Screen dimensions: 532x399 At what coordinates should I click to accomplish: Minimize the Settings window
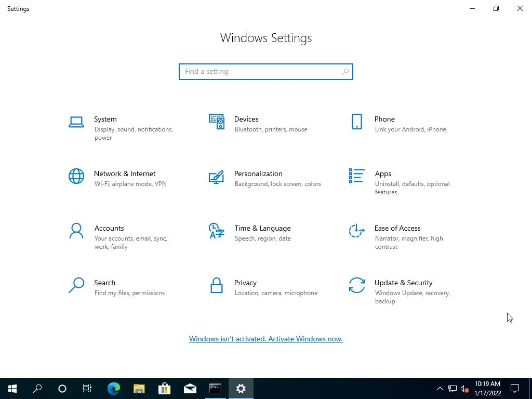click(x=472, y=8)
